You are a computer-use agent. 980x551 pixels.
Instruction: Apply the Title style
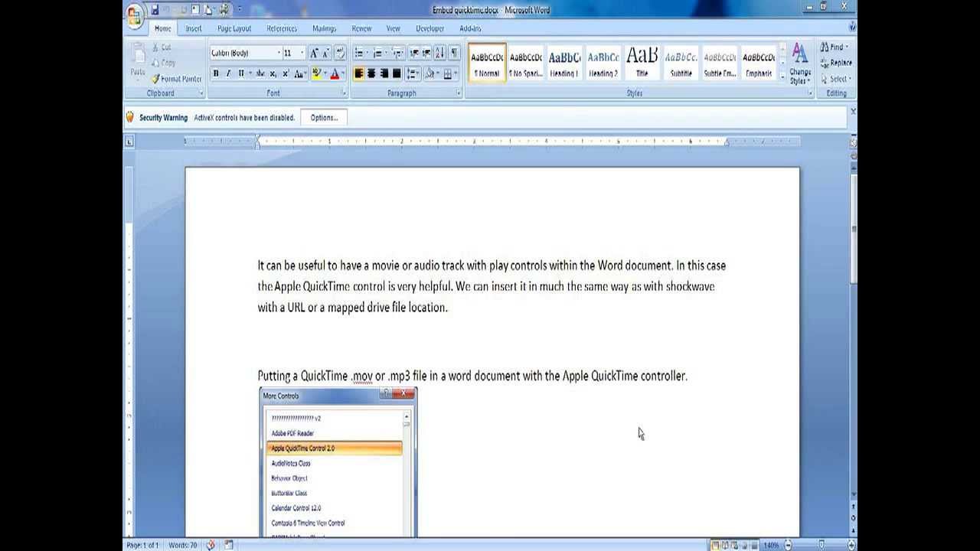click(642, 63)
